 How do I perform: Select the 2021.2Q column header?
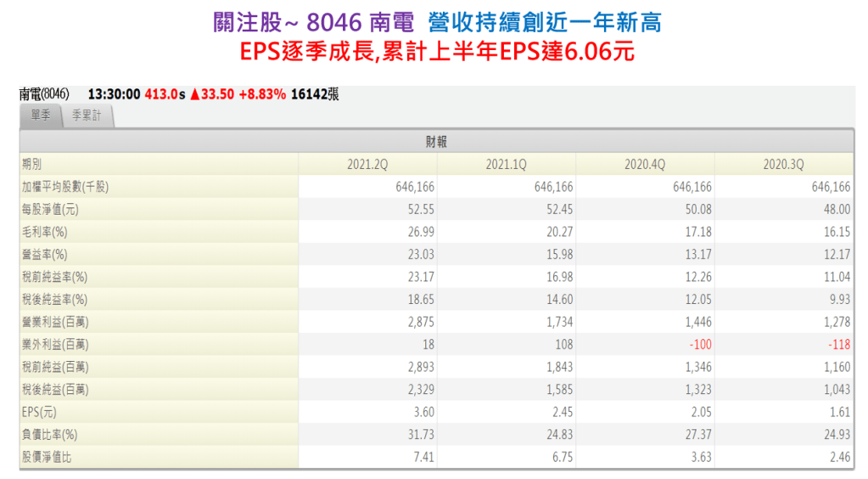coord(367,165)
